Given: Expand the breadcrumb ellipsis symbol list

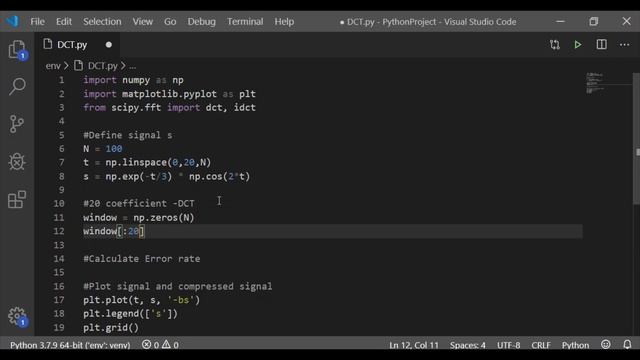Looking at the screenshot, I should [133, 66].
